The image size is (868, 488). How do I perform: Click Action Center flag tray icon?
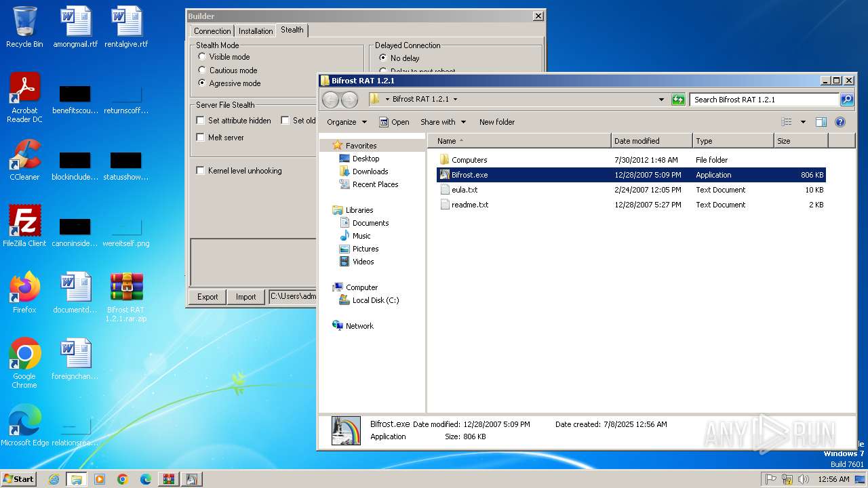[x=770, y=479]
